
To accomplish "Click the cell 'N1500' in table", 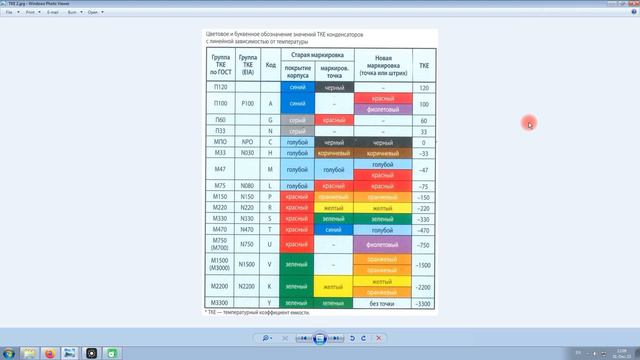I will click(x=247, y=264).
